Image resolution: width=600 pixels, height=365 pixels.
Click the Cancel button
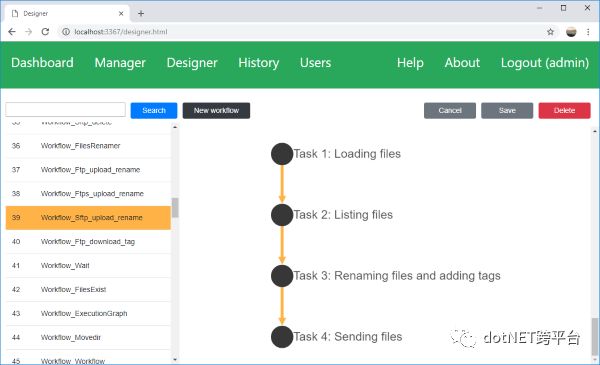(x=450, y=111)
